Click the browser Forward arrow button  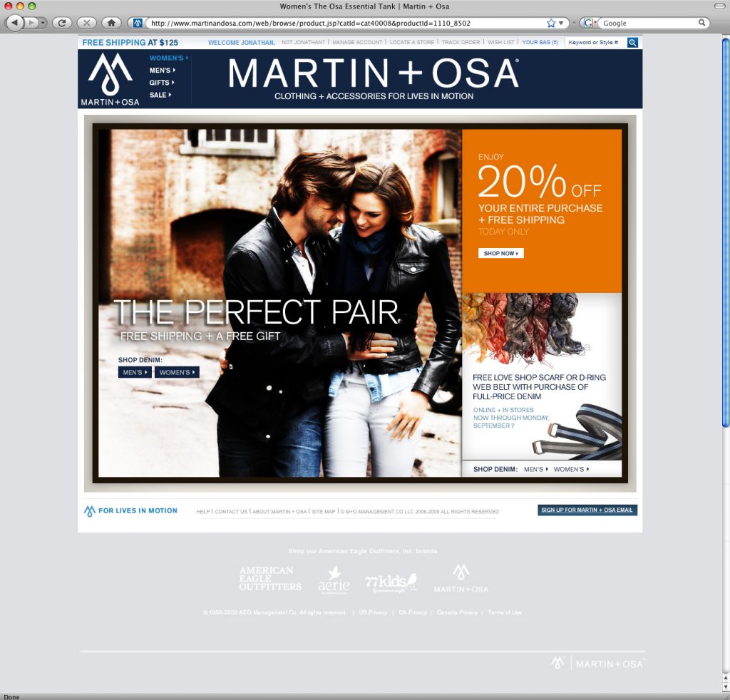[x=31, y=22]
